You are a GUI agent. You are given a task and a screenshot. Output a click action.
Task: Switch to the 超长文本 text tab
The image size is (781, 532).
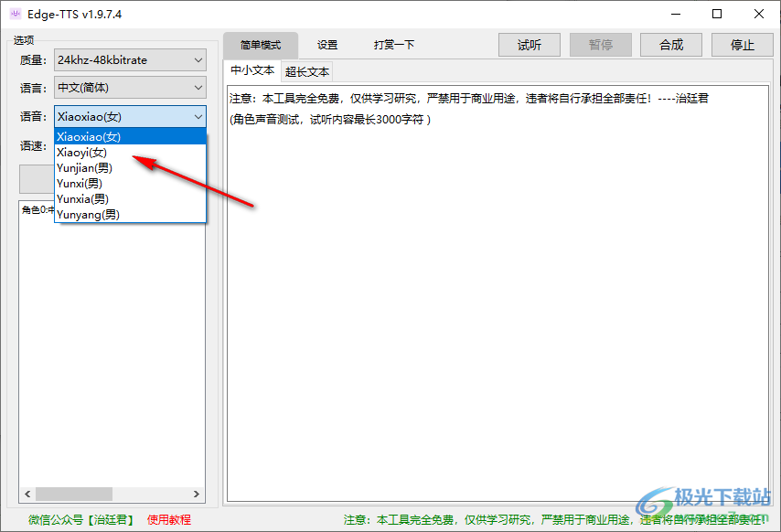(x=307, y=72)
